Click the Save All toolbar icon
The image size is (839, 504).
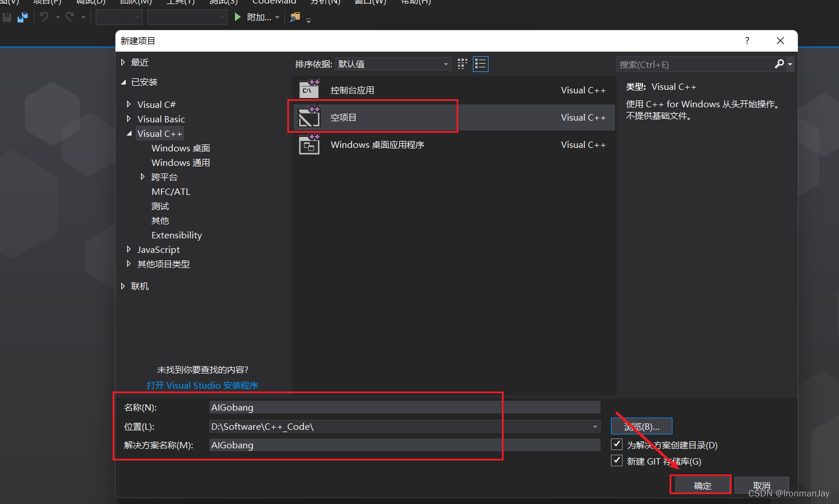coord(23,17)
